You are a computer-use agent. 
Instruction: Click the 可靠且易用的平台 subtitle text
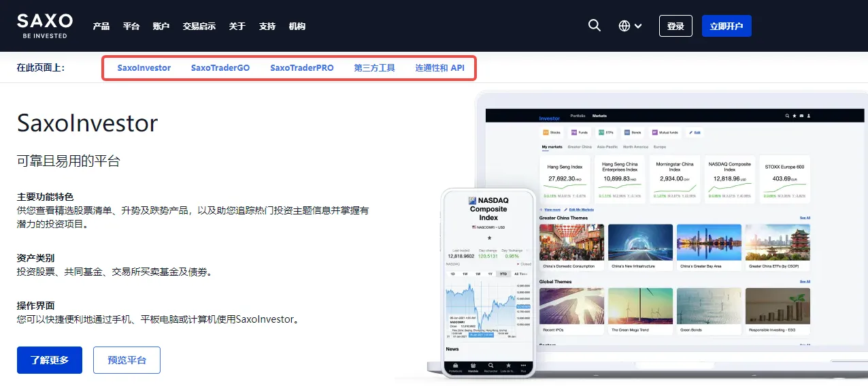click(69, 161)
